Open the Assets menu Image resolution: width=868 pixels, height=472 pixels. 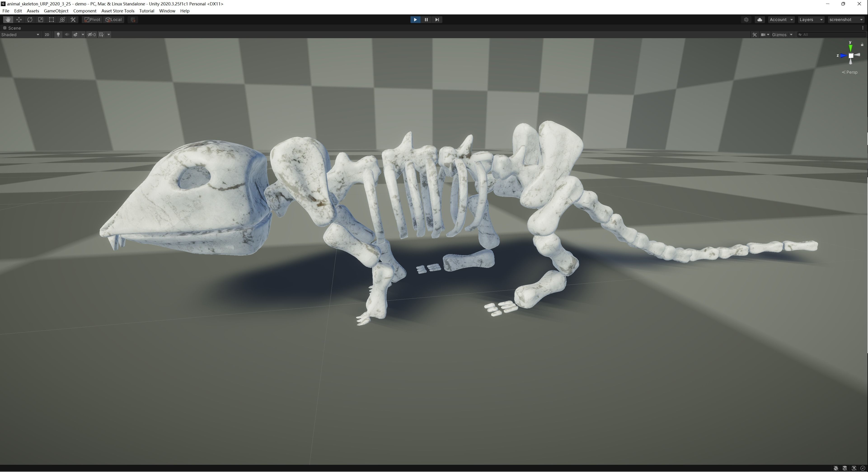(x=33, y=11)
